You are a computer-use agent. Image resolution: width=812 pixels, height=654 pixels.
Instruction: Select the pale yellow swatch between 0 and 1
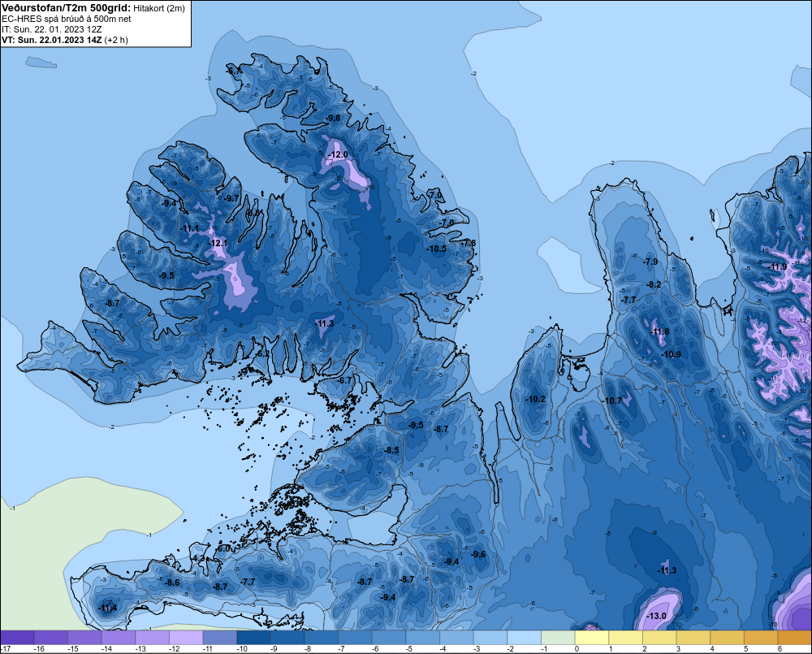click(592, 638)
